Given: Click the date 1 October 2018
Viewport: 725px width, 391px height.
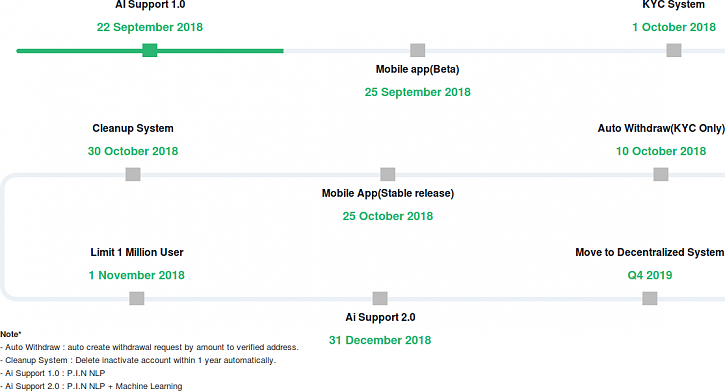Looking at the screenshot, I should click(674, 27).
